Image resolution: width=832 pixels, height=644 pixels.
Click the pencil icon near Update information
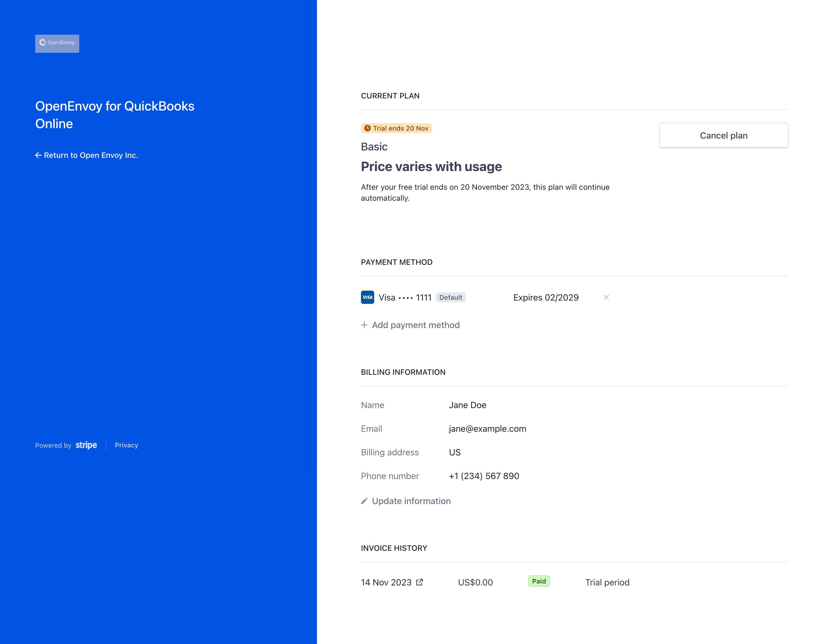(364, 501)
